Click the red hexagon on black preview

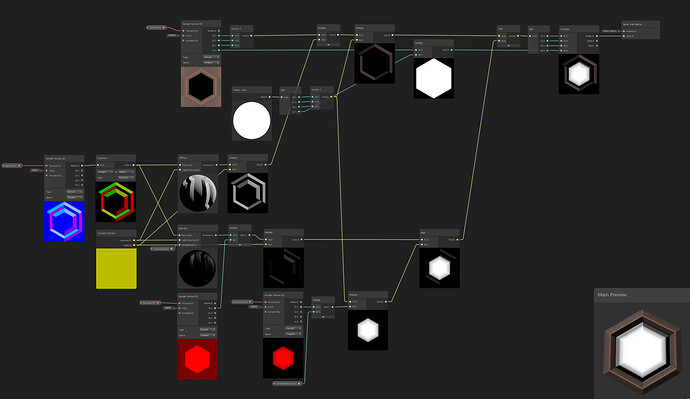click(x=283, y=358)
